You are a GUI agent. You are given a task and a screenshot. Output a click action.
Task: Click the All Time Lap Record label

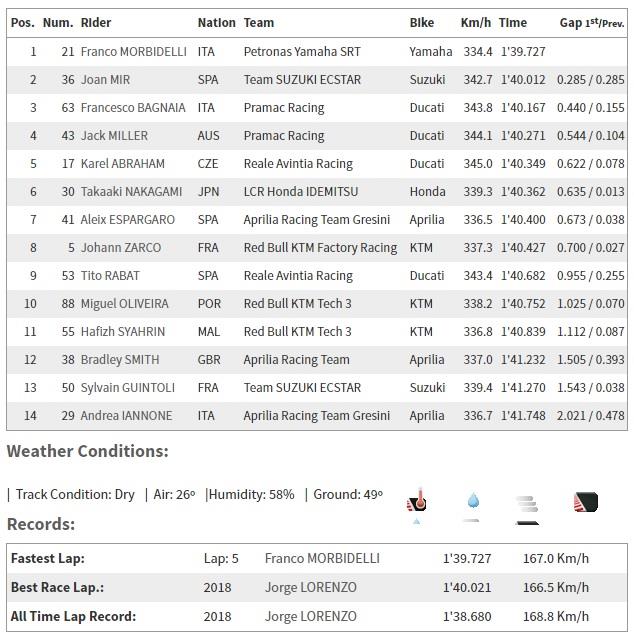[73, 616]
